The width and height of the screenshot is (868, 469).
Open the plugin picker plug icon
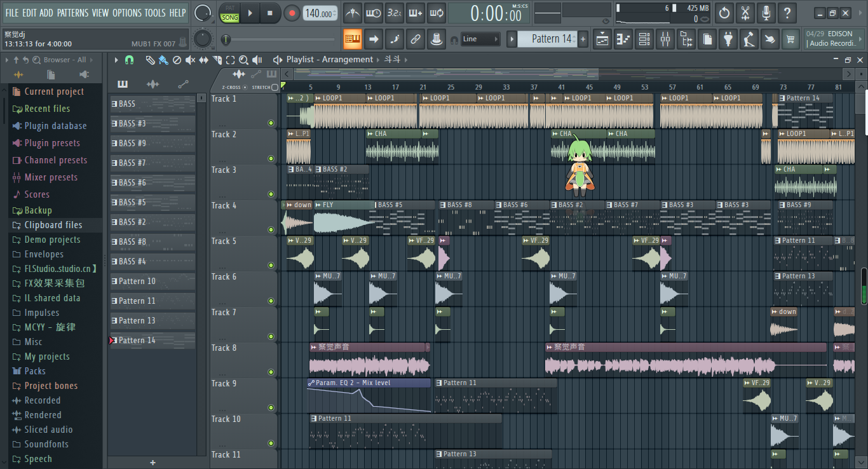(728, 39)
